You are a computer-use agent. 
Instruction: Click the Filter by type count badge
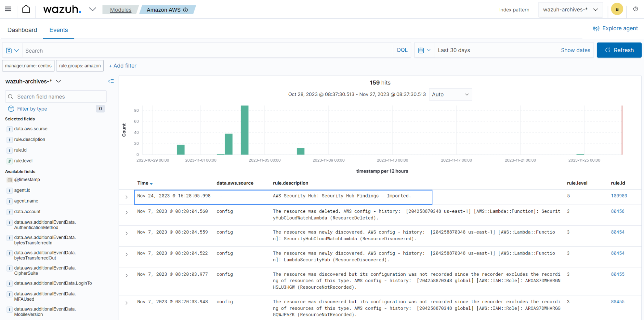point(101,109)
